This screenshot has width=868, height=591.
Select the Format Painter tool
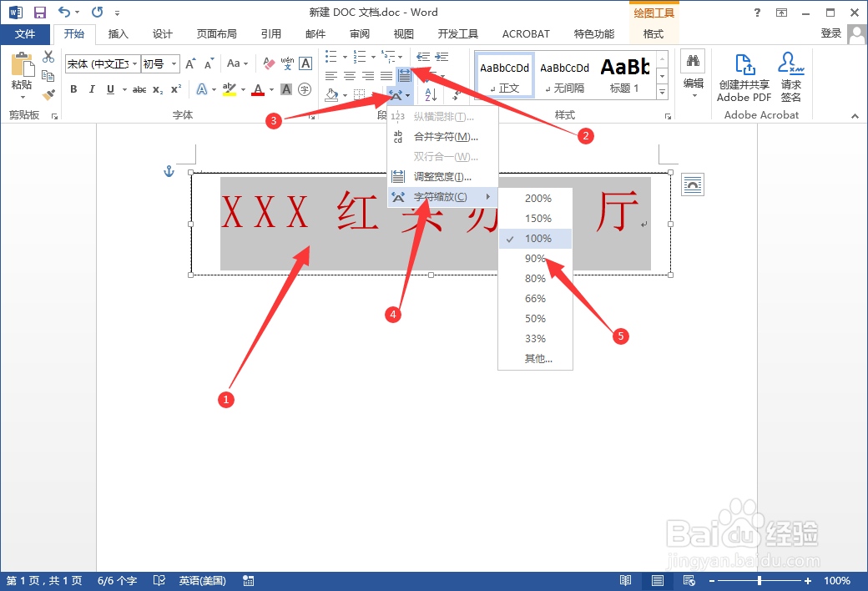click(48, 94)
